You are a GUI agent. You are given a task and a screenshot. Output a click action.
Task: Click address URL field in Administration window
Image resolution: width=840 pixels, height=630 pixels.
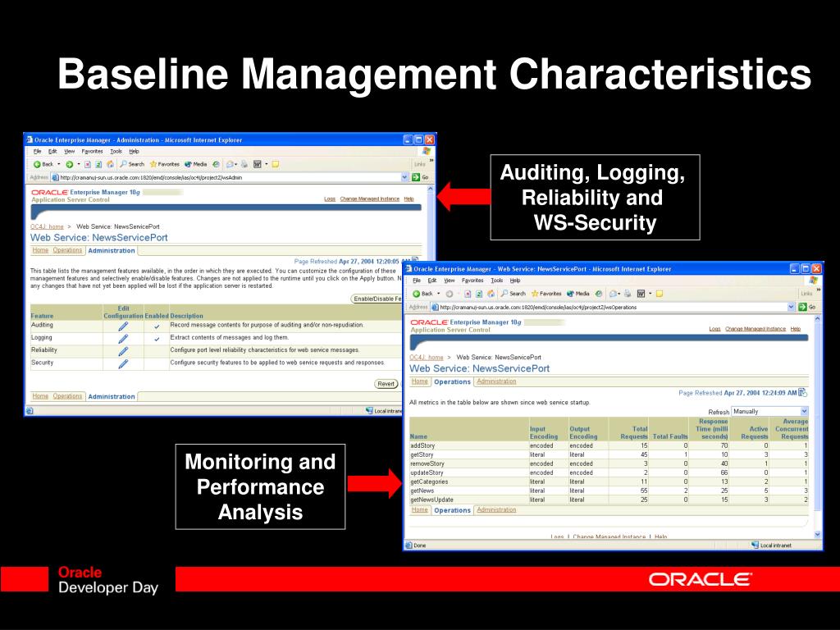pos(231,177)
